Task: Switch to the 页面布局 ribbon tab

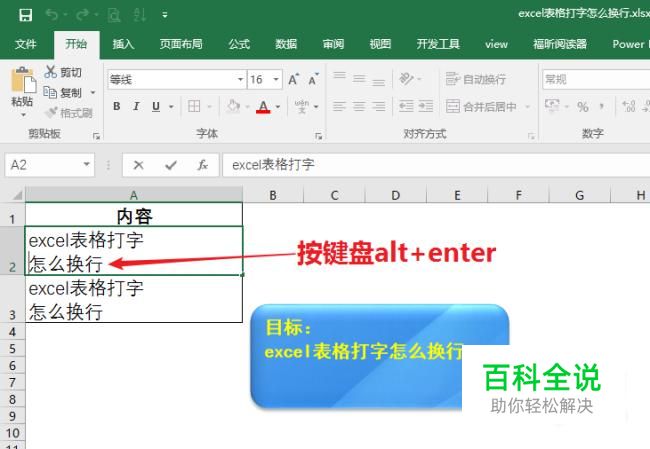Action: point(181,44)
